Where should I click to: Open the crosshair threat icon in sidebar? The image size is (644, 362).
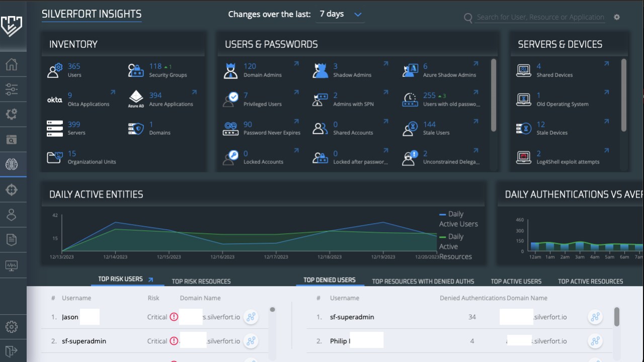click(x=12, y=190)
